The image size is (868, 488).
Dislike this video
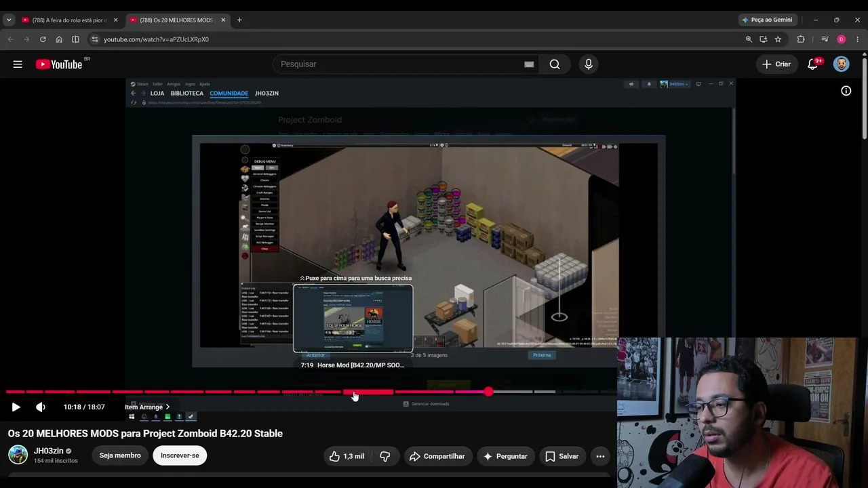click(384, 456)
